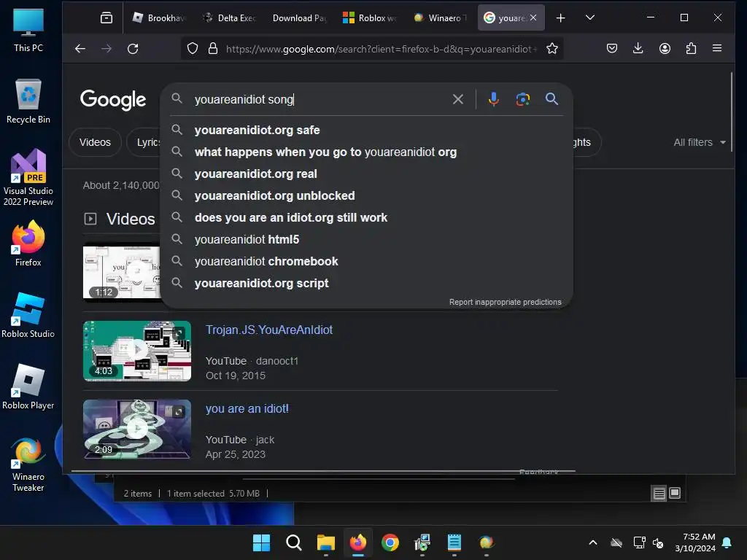Click the Firefox page vertical scrollbar

pos(731,112)
